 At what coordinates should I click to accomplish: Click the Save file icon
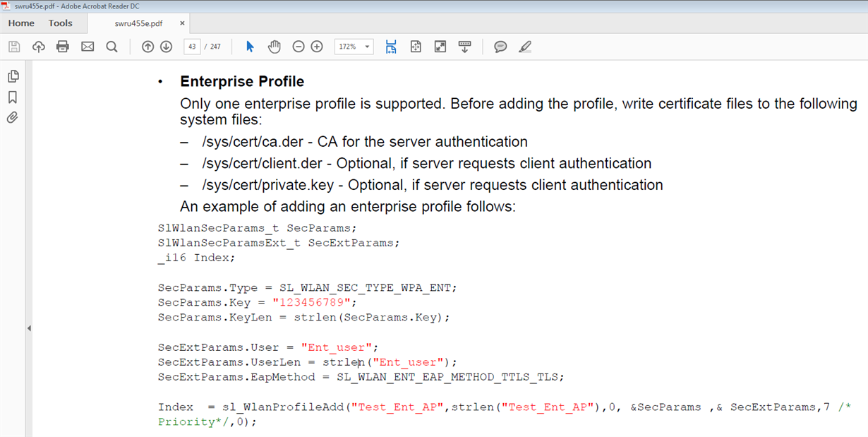14,47
